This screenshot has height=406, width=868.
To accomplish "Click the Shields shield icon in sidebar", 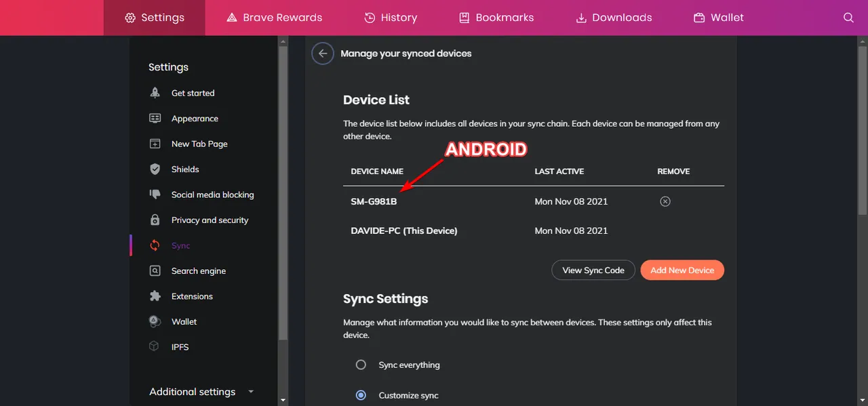I will (x=155, y=169).
